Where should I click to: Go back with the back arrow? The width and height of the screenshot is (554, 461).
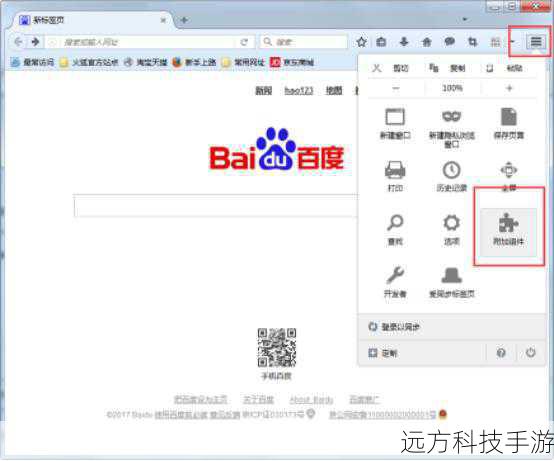pos(18,42)
